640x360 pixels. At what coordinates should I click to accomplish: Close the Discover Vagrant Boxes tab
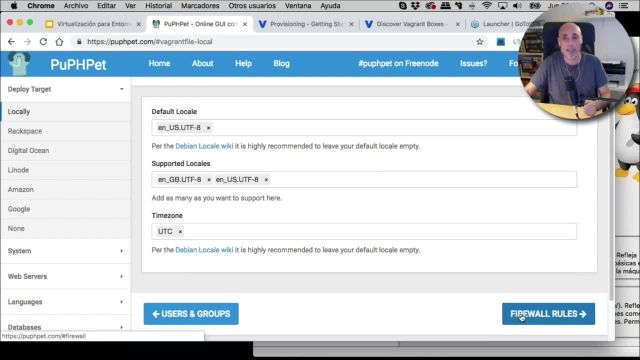click(458, 24)
